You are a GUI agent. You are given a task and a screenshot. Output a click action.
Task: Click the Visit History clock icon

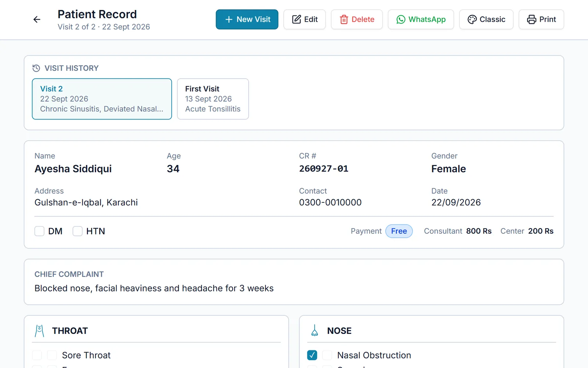click(36, 68)
